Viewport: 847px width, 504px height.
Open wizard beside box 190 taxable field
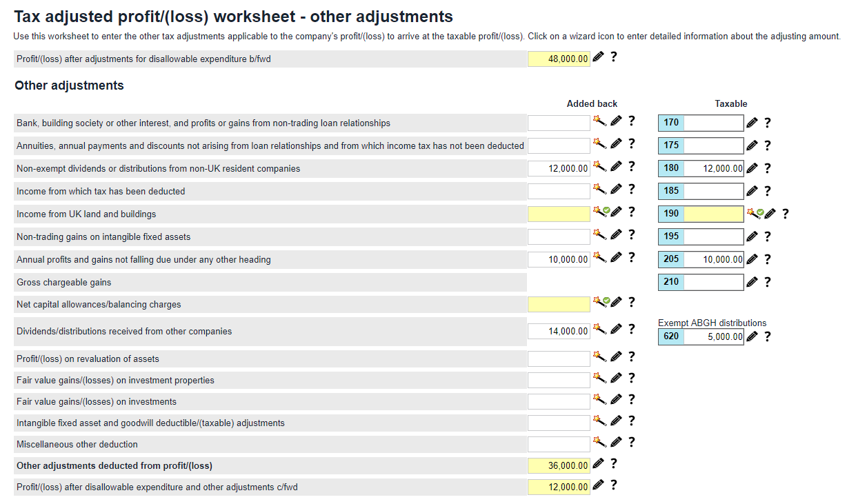click(x=753, y=213)
